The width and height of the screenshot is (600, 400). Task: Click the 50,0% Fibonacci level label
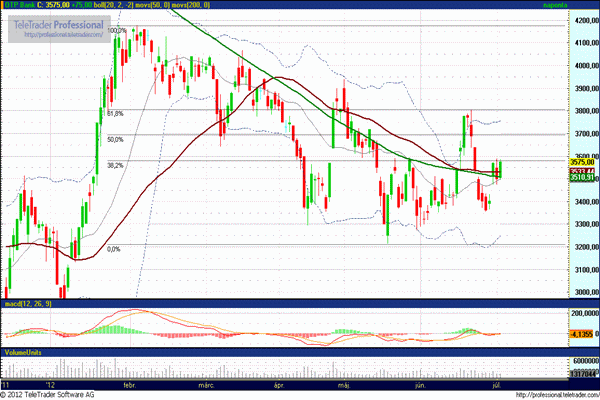pyautogui.click(x=116, y=139)
